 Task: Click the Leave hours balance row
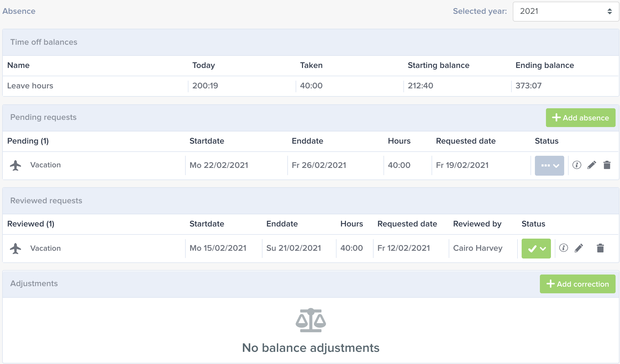pyautogui.click(x=311, y=86)
